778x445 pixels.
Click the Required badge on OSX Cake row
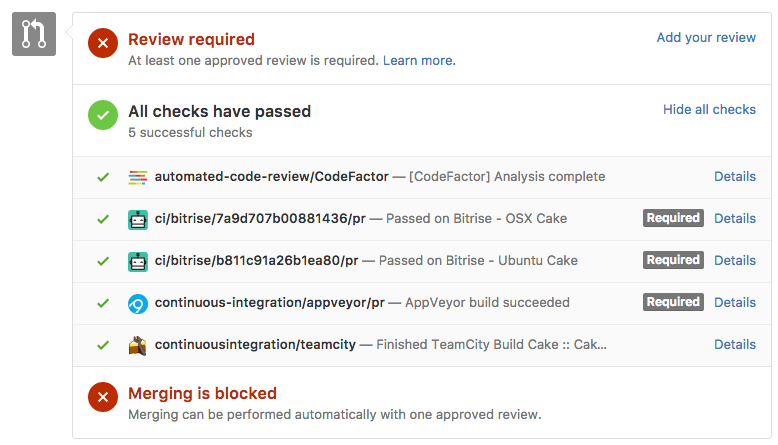(x=673, y=218)
